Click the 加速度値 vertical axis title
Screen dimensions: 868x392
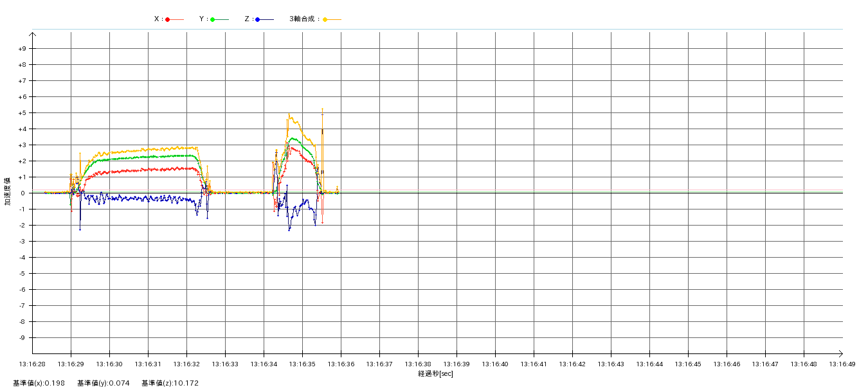pyautogui.click(x=8, y=192)
